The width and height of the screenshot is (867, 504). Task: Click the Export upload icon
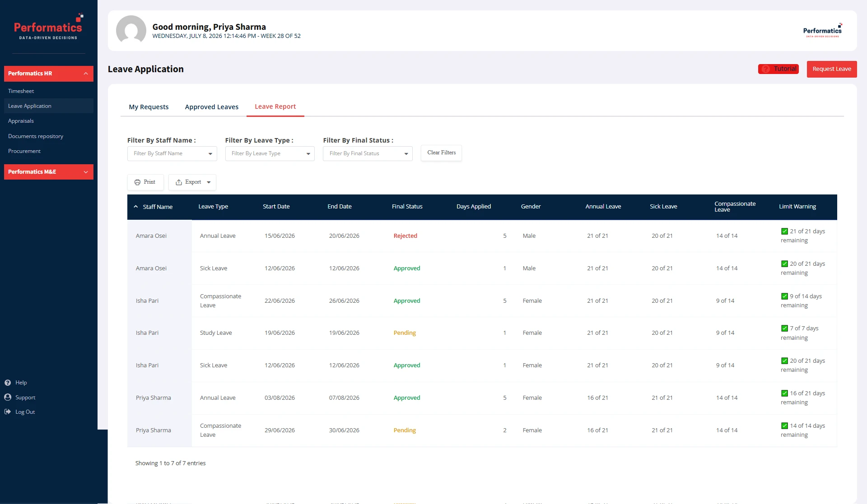pyautogui.click(x=179, y=182)
